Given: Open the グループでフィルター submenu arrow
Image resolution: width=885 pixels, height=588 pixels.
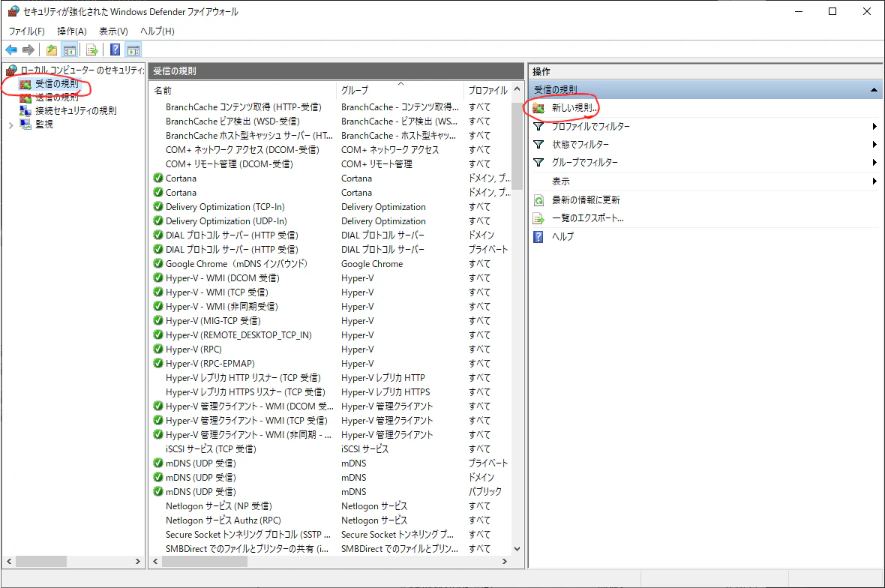Looking at the screenshot, I should tap(874, 163).
